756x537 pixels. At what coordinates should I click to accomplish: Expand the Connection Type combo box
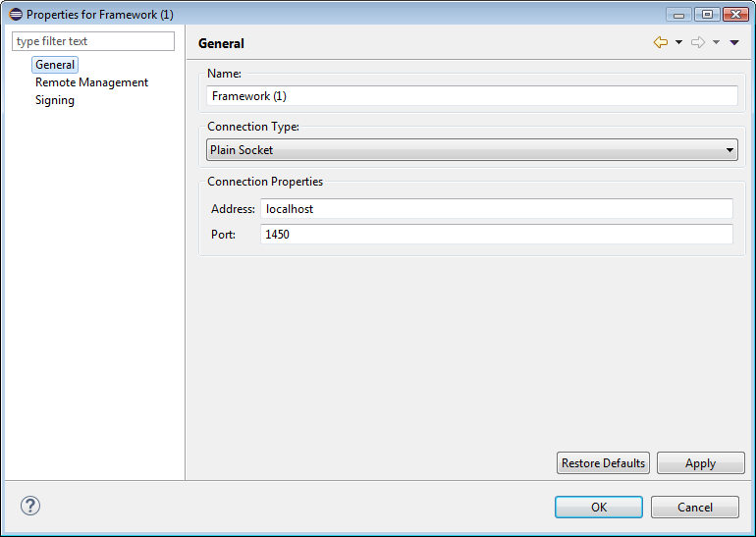pos(471,150)
